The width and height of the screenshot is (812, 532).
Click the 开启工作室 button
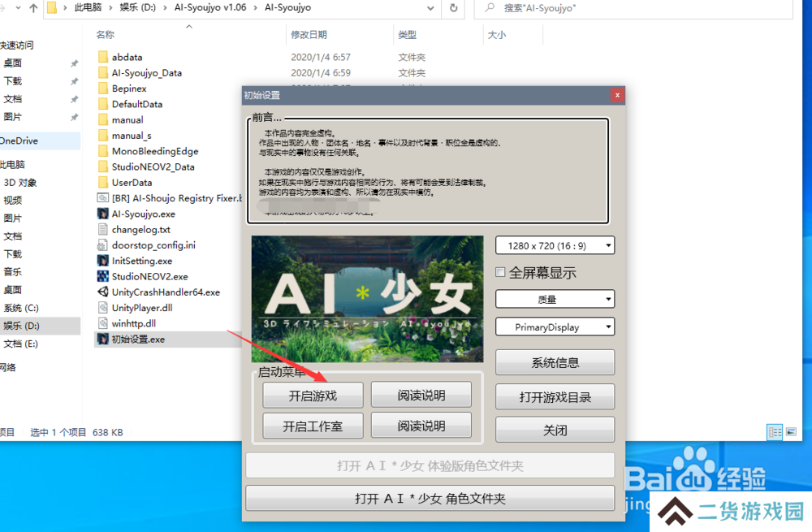click(x=313, y=426)
